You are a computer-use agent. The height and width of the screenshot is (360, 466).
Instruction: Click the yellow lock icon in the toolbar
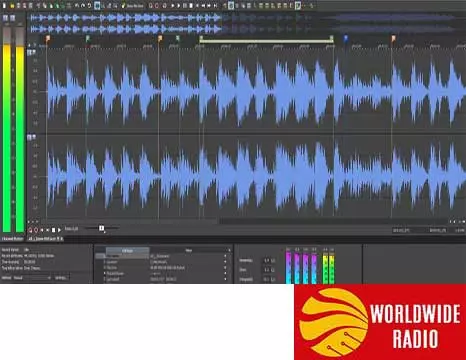pos(123,6)
